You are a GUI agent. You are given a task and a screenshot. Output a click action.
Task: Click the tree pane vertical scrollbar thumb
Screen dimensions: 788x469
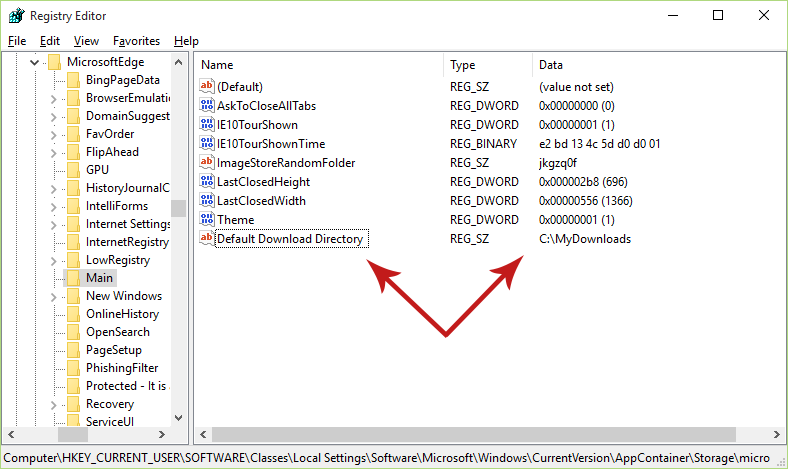[178, 208]
